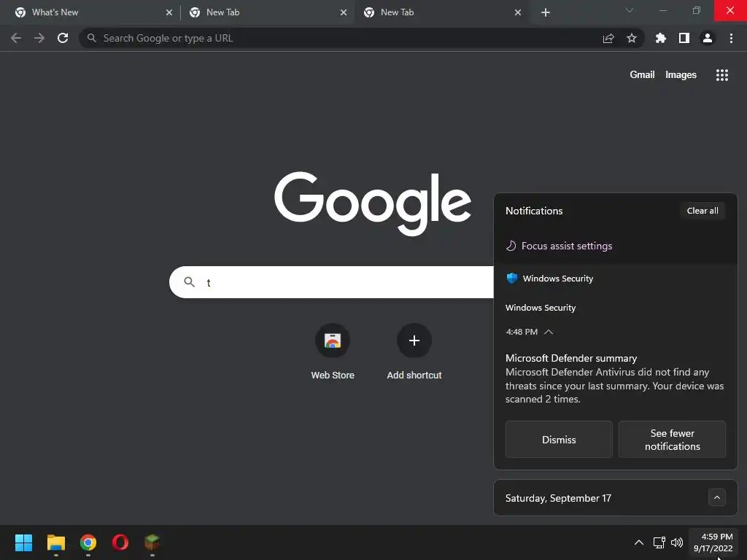This screenshot has height=560, width=747.
Task: Open the Windows Start menu
Action: point(24,542)
